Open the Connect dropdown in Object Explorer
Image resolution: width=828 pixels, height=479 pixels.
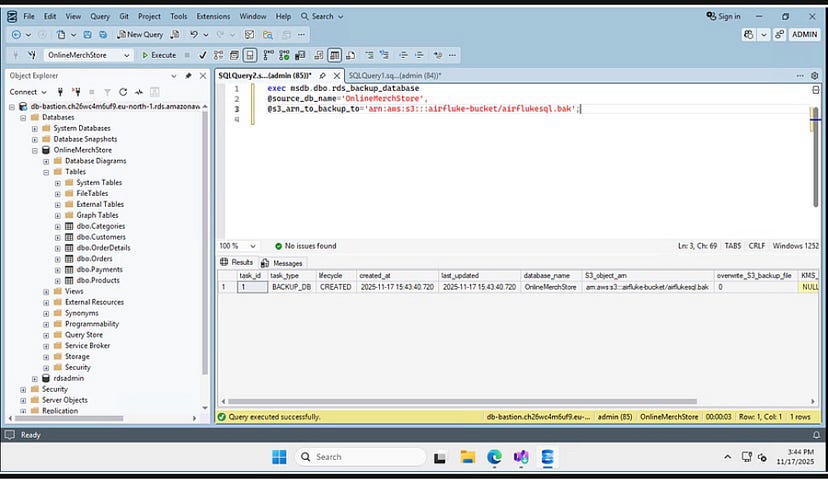pos(28,92)
